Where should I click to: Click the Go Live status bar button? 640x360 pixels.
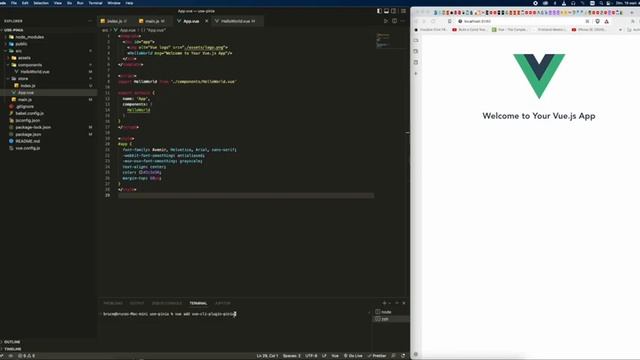[x=353, y=356]
